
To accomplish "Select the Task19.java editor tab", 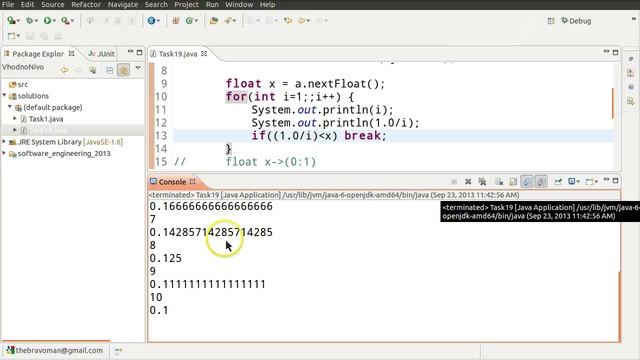I will pos(178,54).
